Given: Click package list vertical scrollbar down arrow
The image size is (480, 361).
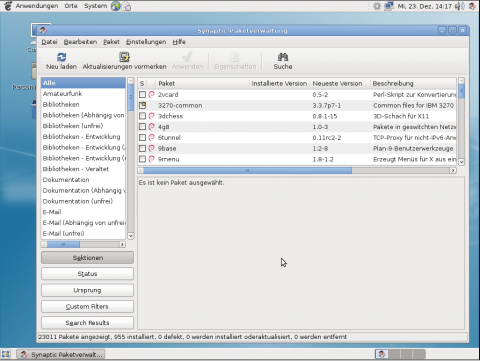Looking at the screenshot, I should pos(461,162).
